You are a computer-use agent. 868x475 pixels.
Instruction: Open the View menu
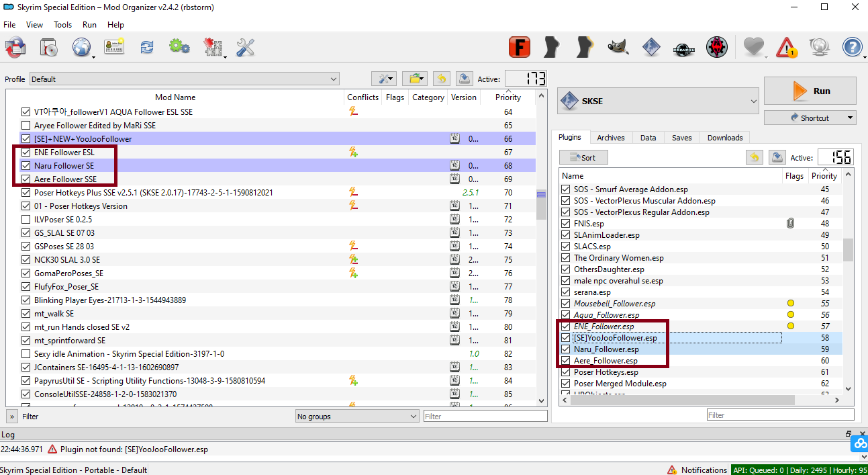coord(34,25)
